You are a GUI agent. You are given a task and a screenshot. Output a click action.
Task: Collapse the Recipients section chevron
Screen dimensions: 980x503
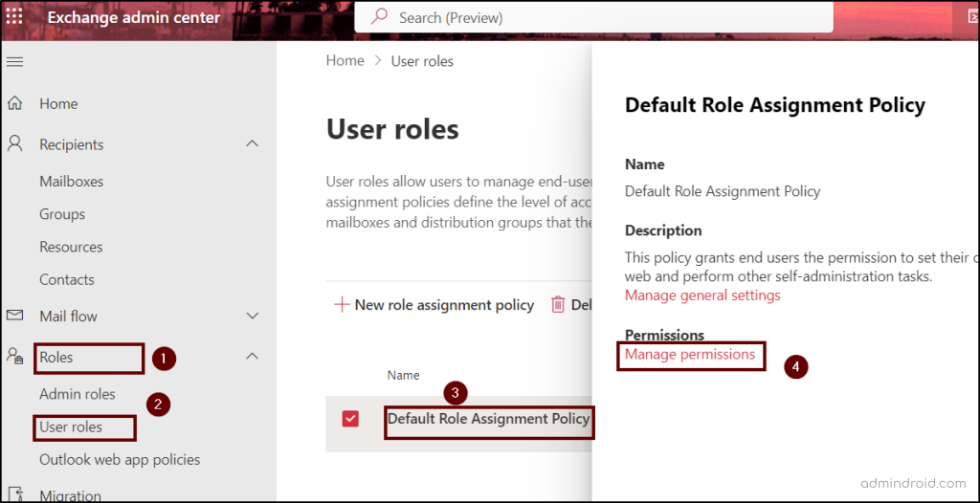[252, 143]
